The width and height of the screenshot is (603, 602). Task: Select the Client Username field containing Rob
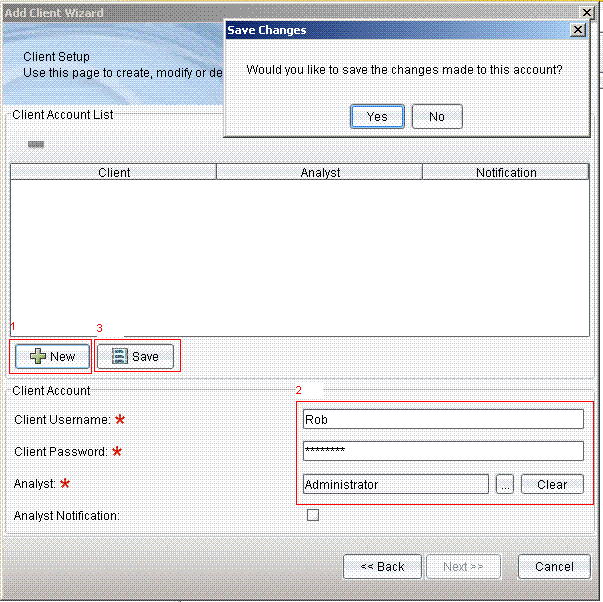[443, 419]
